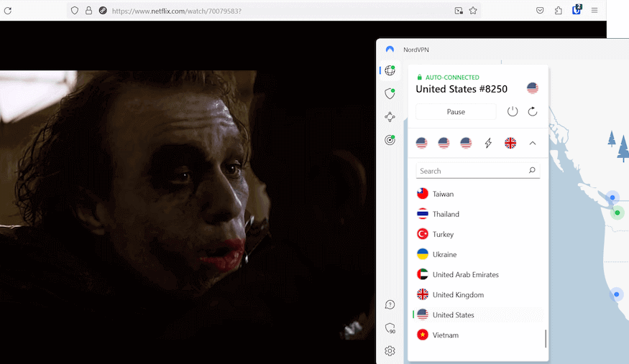Bookmark this page with the star
Screen dimensions: 629x364
[x=473, y=11]
